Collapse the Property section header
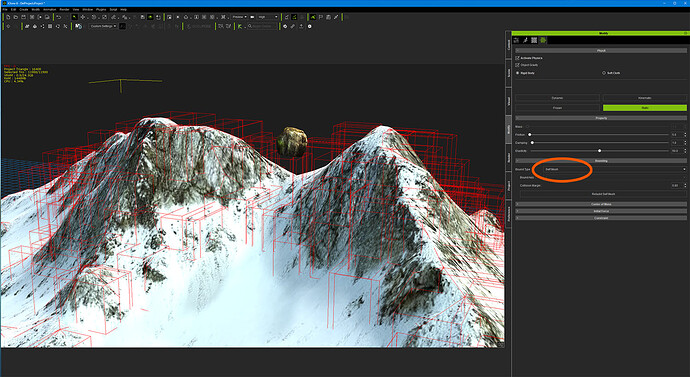The height and width of the screenshot is (377, 690). [601, 118]
